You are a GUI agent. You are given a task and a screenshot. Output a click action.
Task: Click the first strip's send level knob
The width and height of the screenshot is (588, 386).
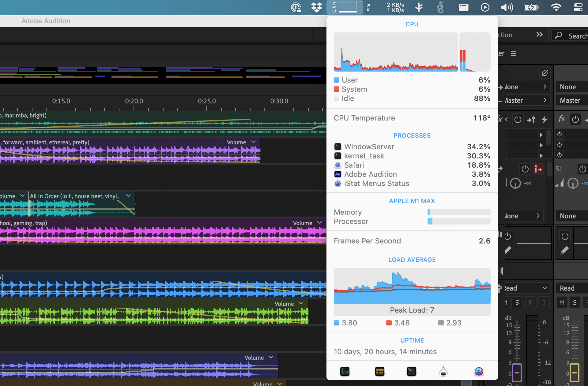click(x=515, y=184)
